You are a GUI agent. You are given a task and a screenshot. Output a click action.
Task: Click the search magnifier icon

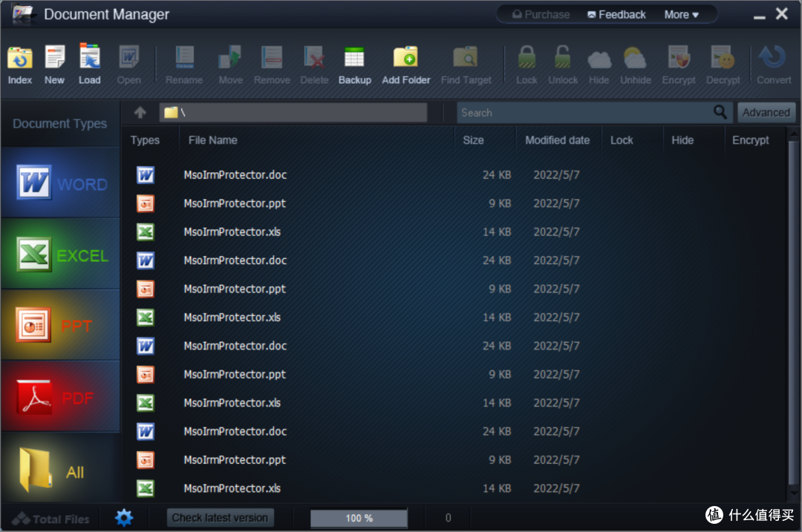tap(720, 112)
